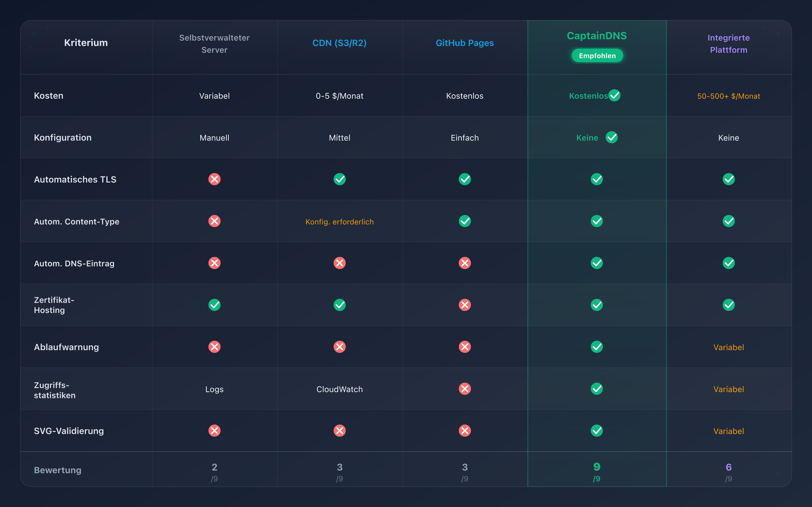Open the Konfig. erforderlich link for CDN
This screenshot has width=812, height=507.
pos(339,222)
